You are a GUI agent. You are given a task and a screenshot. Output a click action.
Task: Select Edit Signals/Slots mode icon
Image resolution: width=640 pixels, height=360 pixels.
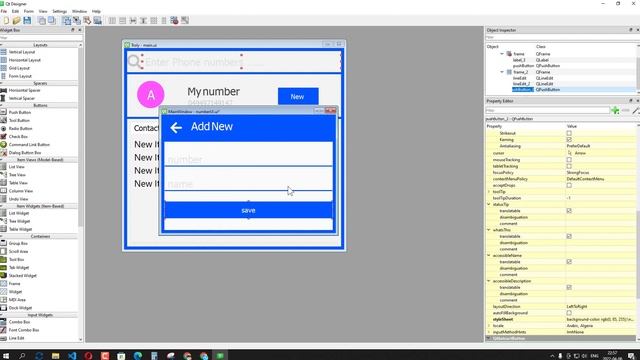pyautogui.click(x=77, y=20)
